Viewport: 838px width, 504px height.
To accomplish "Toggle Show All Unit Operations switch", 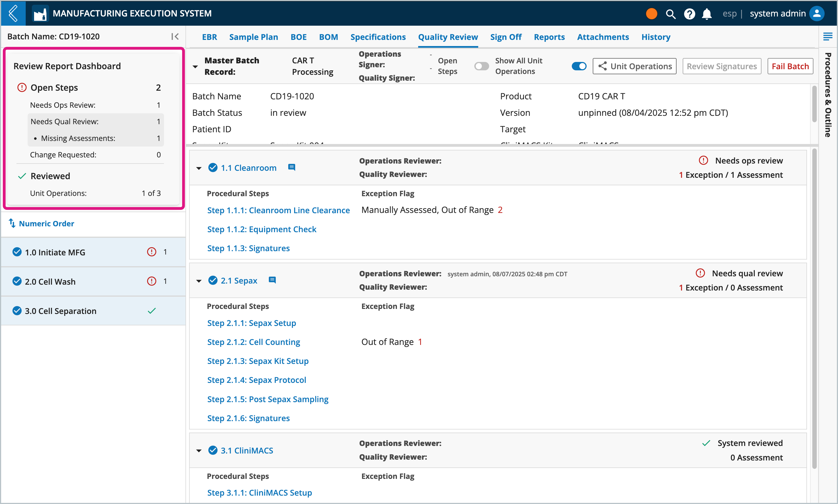I will [579, 66].
